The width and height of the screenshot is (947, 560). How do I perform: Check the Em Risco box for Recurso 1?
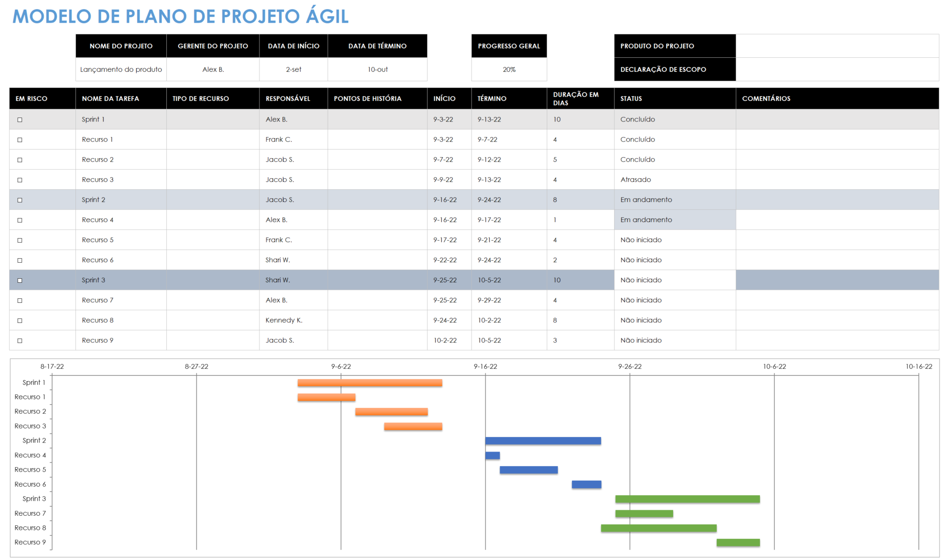tap(20, 140)
